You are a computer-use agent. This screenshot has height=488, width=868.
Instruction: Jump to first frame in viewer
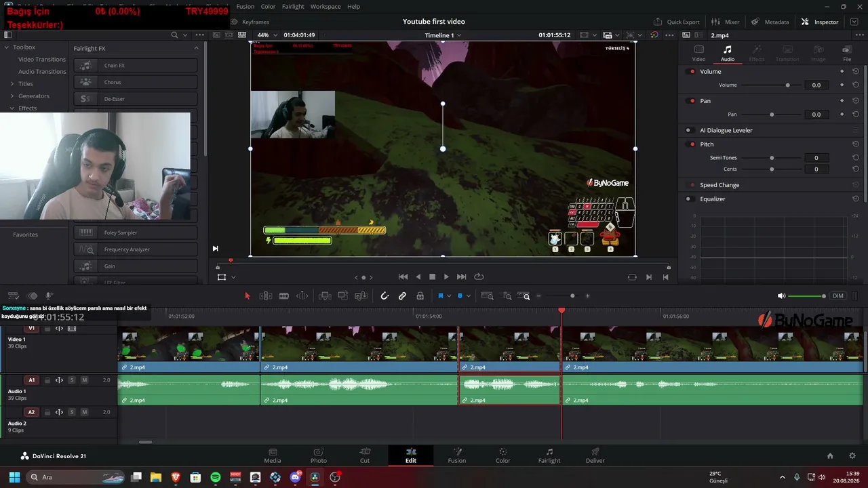(x=403, y=277)
